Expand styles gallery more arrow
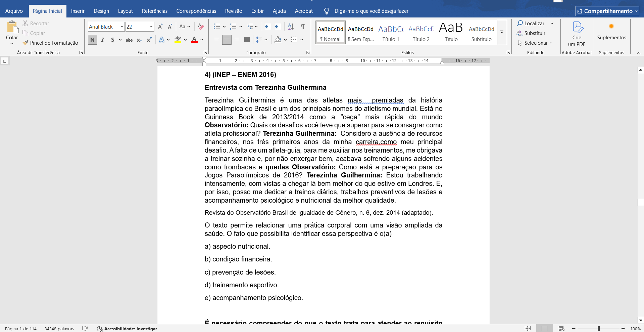The image size is (644, 332). 502,32
